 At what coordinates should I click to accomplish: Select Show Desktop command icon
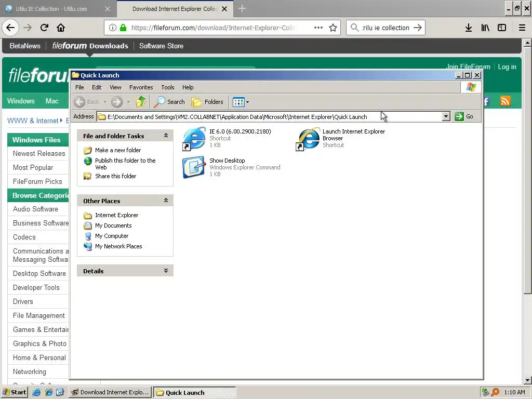[194, 167]
